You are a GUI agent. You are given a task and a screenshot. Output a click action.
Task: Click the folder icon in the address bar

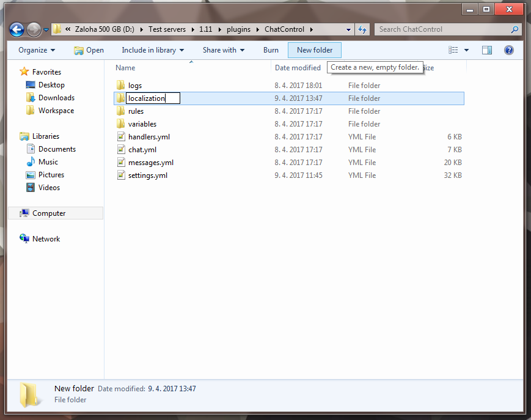57,29
